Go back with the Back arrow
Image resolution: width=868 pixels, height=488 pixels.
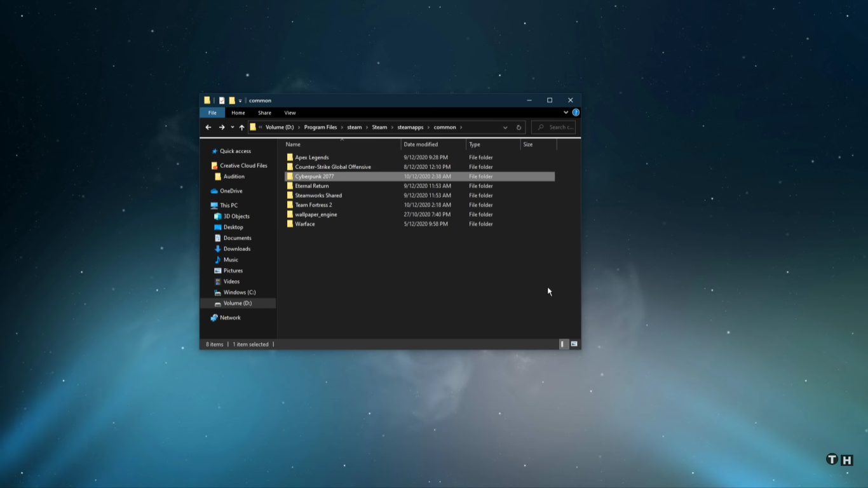click(x=208, y=127)
